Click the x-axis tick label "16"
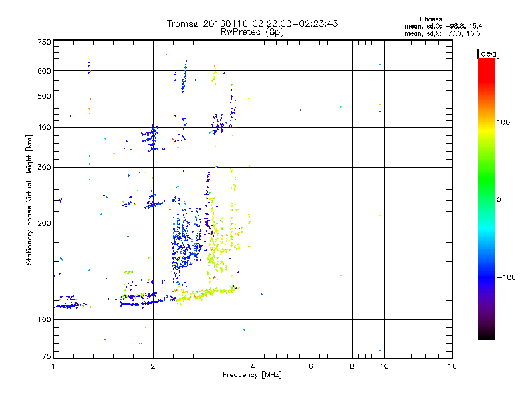This screenshot has width=532, height=399. (452, 366)
